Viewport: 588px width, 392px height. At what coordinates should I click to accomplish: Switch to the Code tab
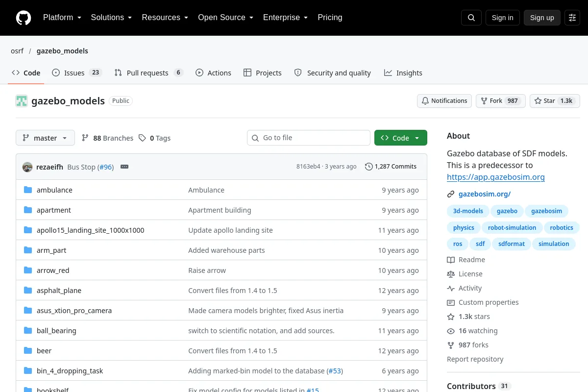(26, 73)
